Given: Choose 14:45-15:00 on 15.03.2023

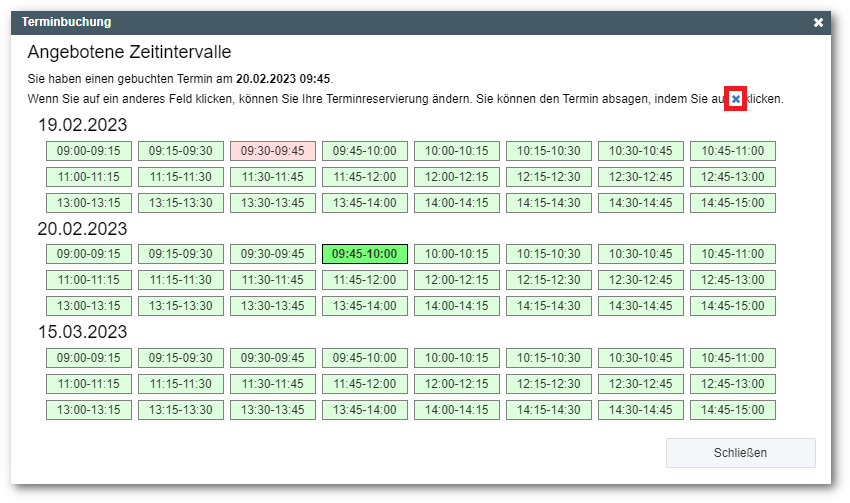Looking at the screenshot, I should point(733,410).
